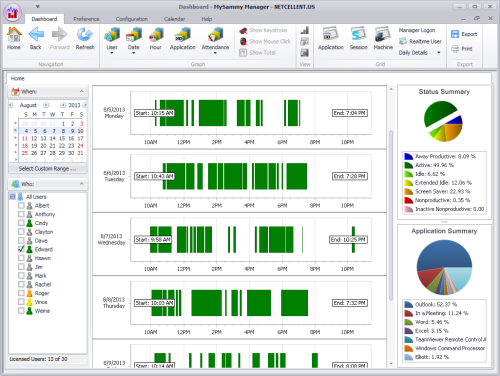Open the Session grid
Viewport: 500px width, 376px height.
point(358,35)
